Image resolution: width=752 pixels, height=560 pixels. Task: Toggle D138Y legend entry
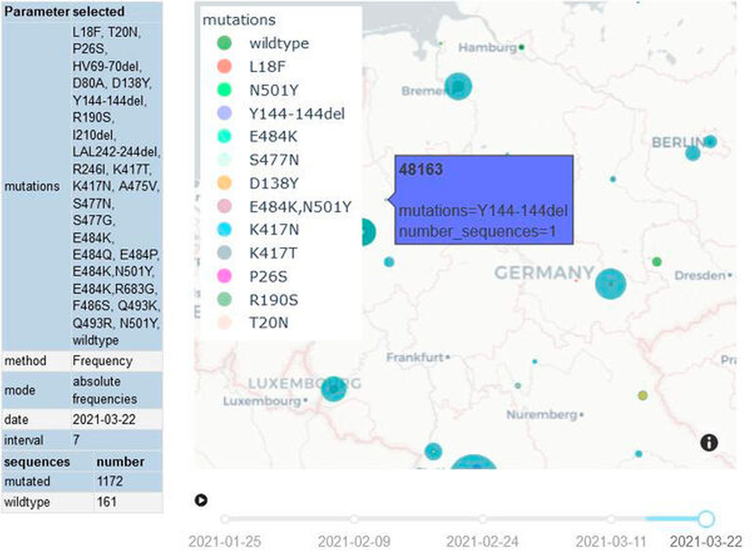(273, 183)
